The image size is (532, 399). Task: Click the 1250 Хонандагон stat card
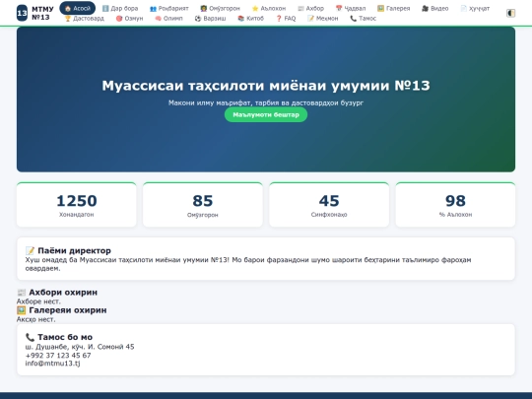(76, 205)
